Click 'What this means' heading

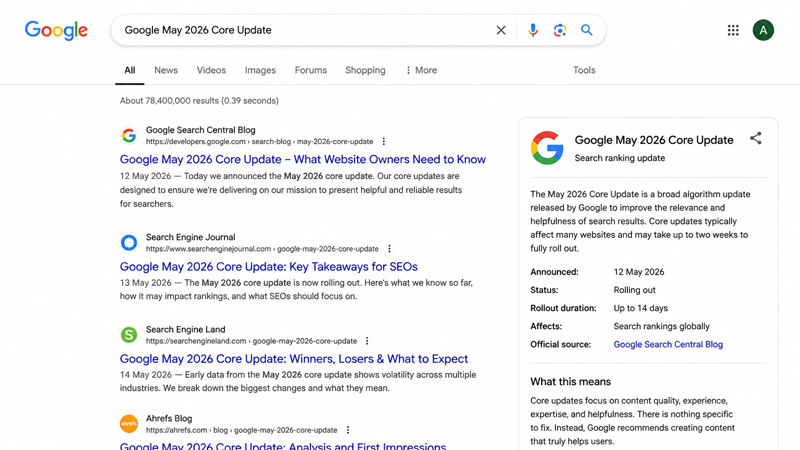[x=570, y=382]
